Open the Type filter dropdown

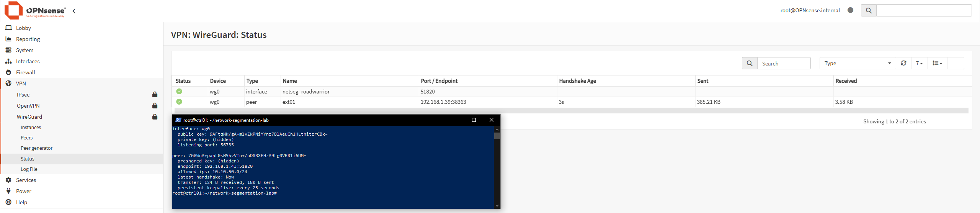857,63
